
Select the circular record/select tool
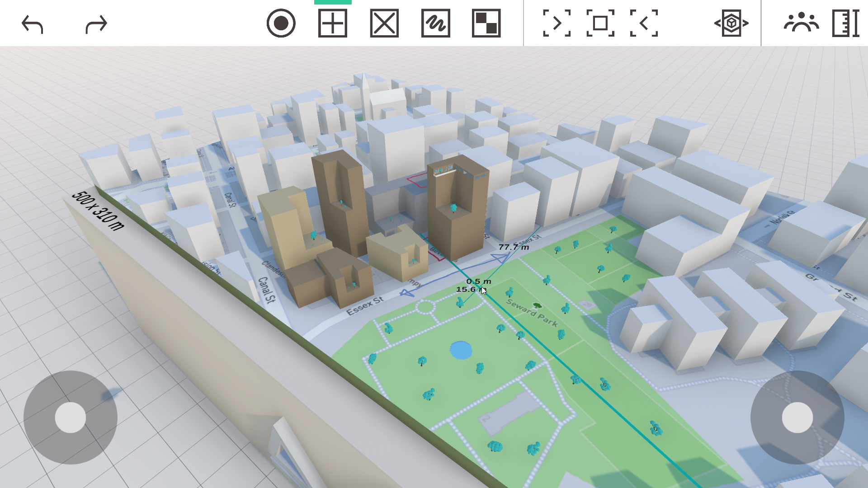click(281, 23)
